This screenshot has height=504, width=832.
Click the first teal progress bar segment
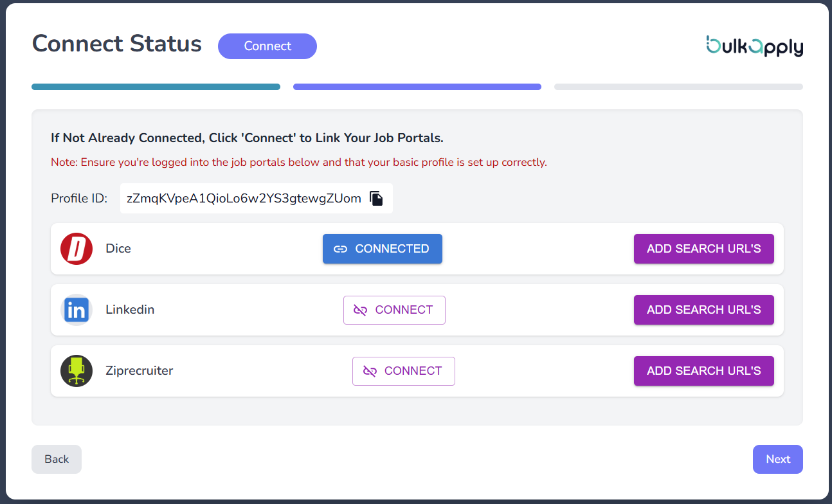point(156,87)
